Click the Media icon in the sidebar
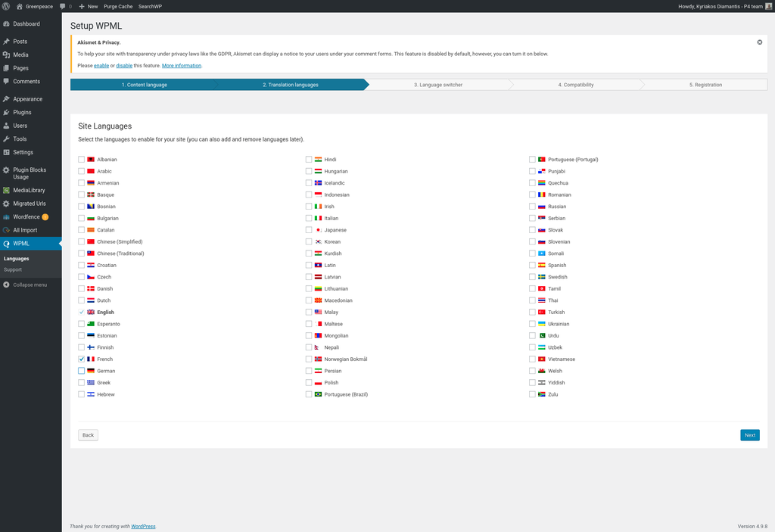 click(x=6, y=55)
